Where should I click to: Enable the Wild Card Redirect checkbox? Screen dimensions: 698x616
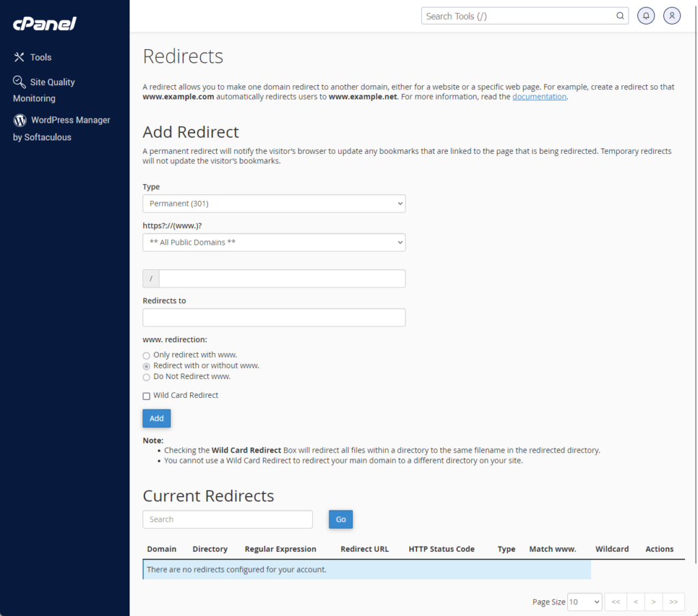click(x=146, y=396)
